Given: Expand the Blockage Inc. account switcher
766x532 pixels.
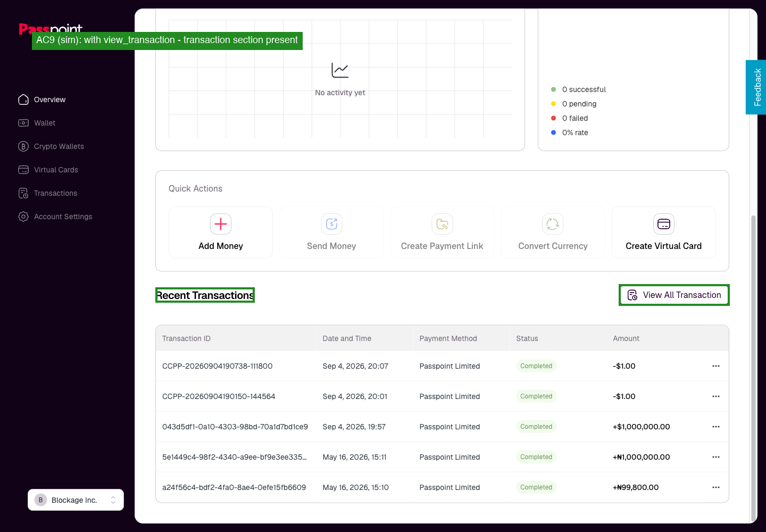Looking at the screenshot, I should [x=76, y=500].
